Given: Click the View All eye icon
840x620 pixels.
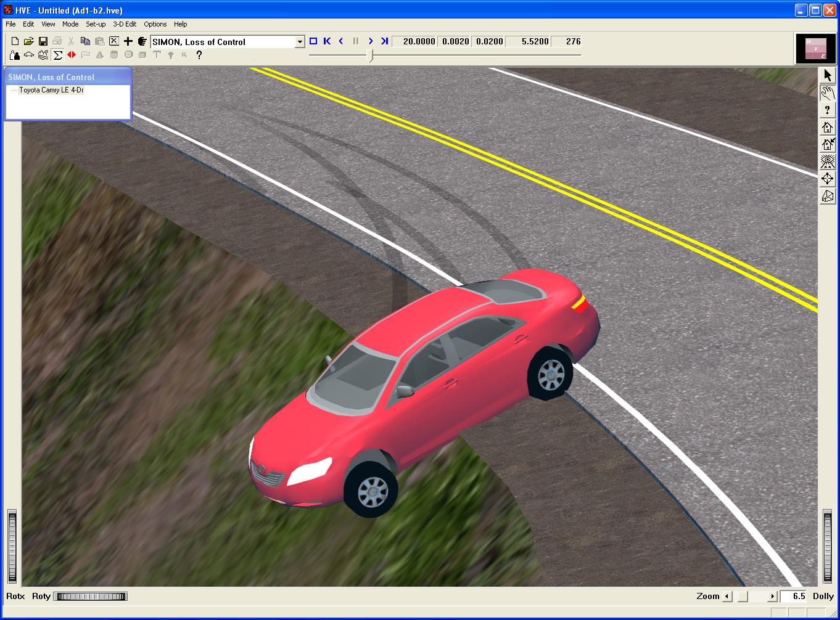Looking at the screenshot, I should (828, 162).
